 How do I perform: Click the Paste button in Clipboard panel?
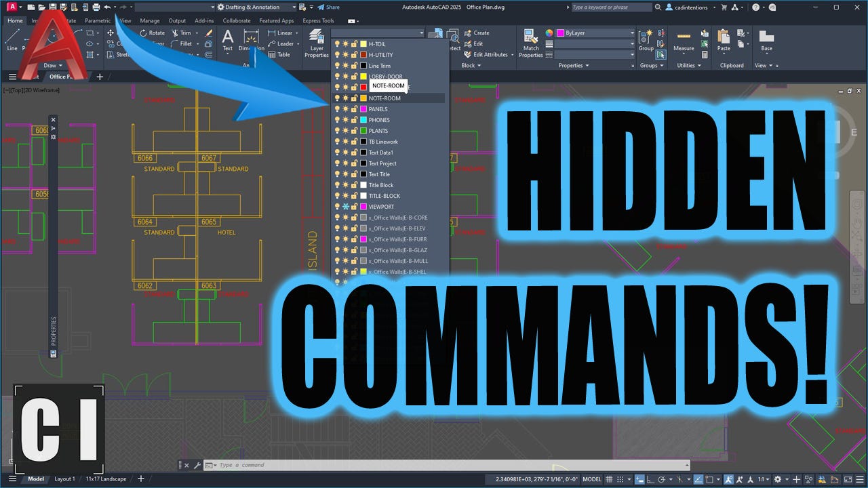[x=724, y=41]
